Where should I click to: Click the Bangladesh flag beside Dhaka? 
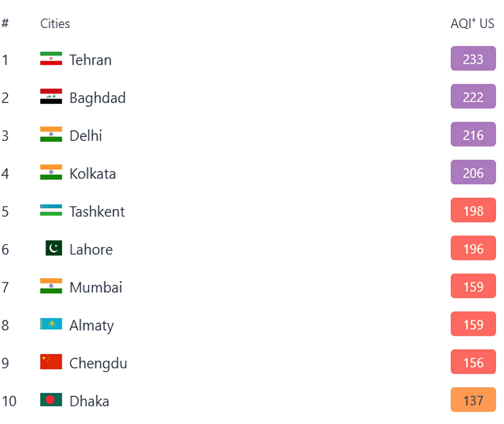51,399
